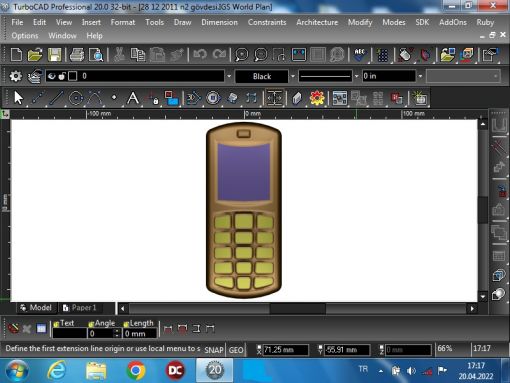Open the Drawing Setup gear icon
This screenshot has height=383, width=510.
click(15, 76)
